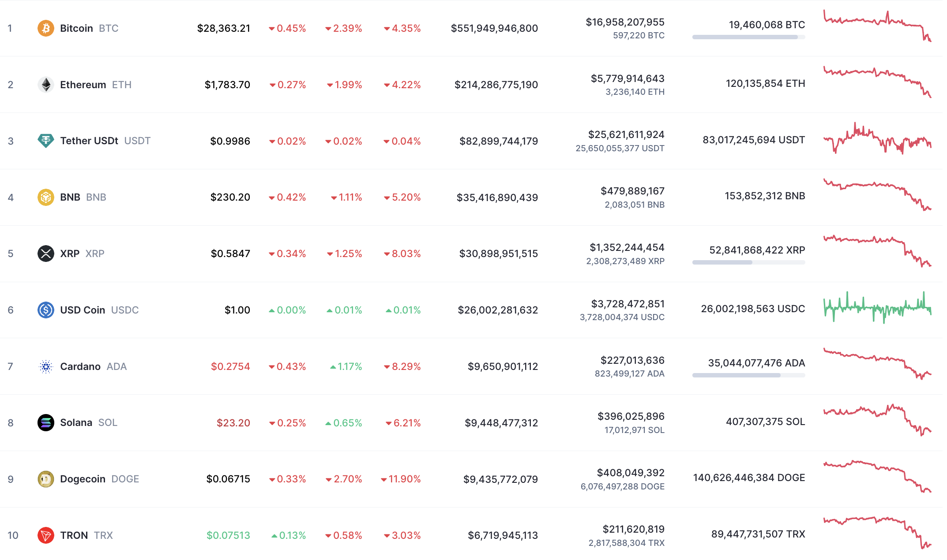This screenshot has height=560, width=947.
Task: Click the USD Coin blue logo
Action: (x=45, y=310)
